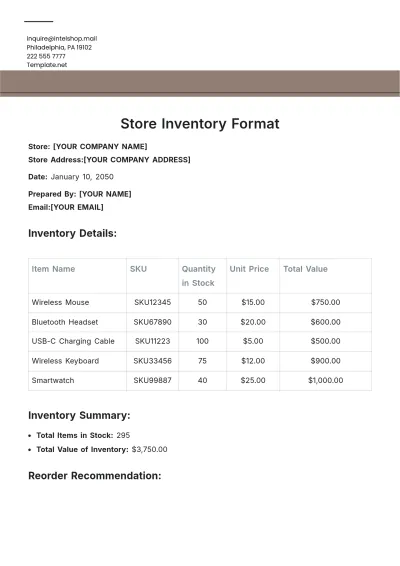Image resolution: width=400 pixels, height=566 pixels.
Task: Select the SKU12345 cell
Action: pos(152,302)
